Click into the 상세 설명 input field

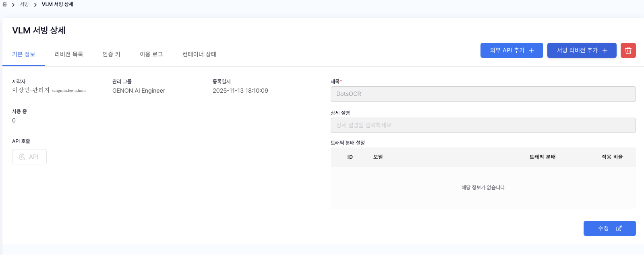482,125
